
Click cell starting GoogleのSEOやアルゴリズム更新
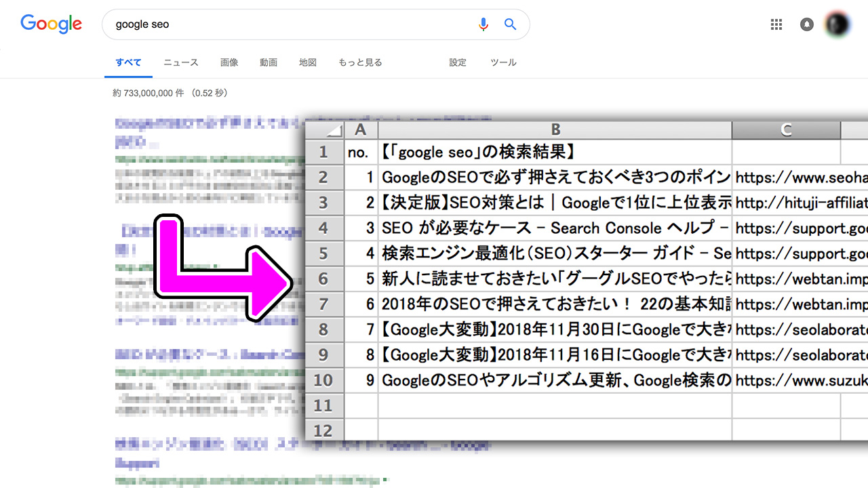[x=555, y=380]
